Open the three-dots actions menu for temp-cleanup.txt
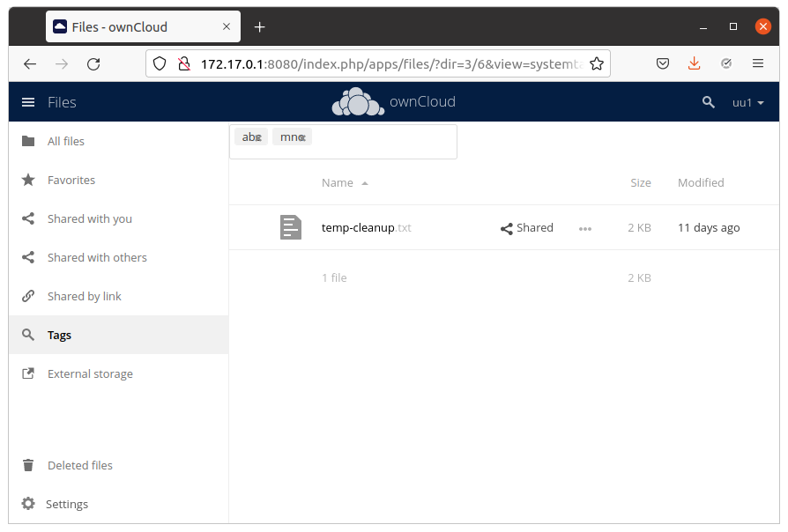 (x=584, y=228)
